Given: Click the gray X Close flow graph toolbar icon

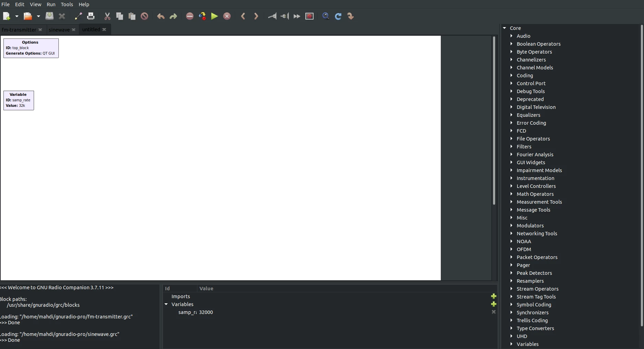Looking at the screenshot, I should pyautogui.click(x=62, y=16).
